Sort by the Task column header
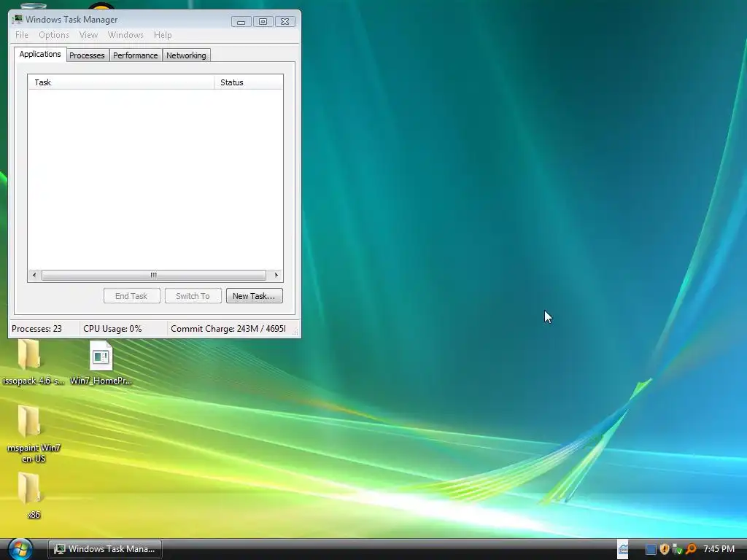Image resolution: width=747 pixels, height=560 pixels. 122,82
